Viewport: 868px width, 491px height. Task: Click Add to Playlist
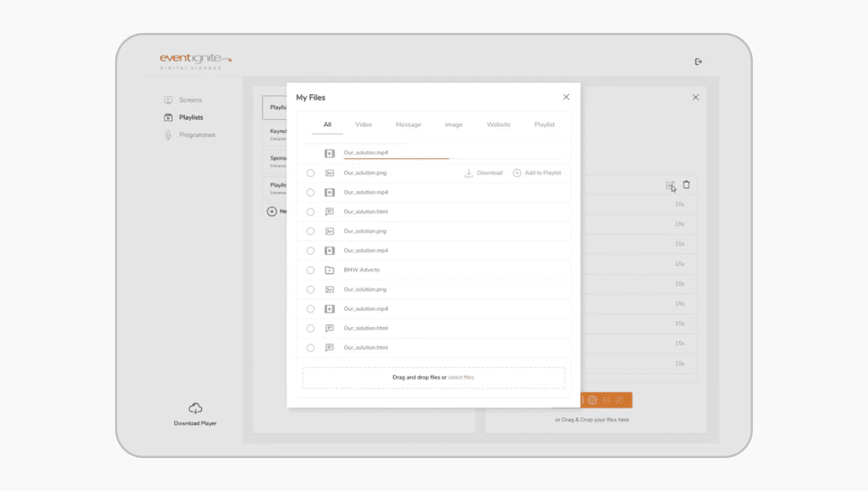537,174
